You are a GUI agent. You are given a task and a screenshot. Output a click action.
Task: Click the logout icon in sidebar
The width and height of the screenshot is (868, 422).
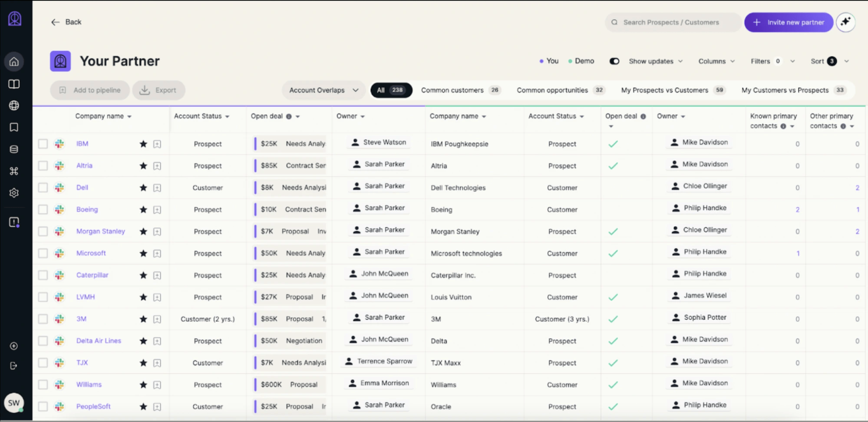(14, 366)
